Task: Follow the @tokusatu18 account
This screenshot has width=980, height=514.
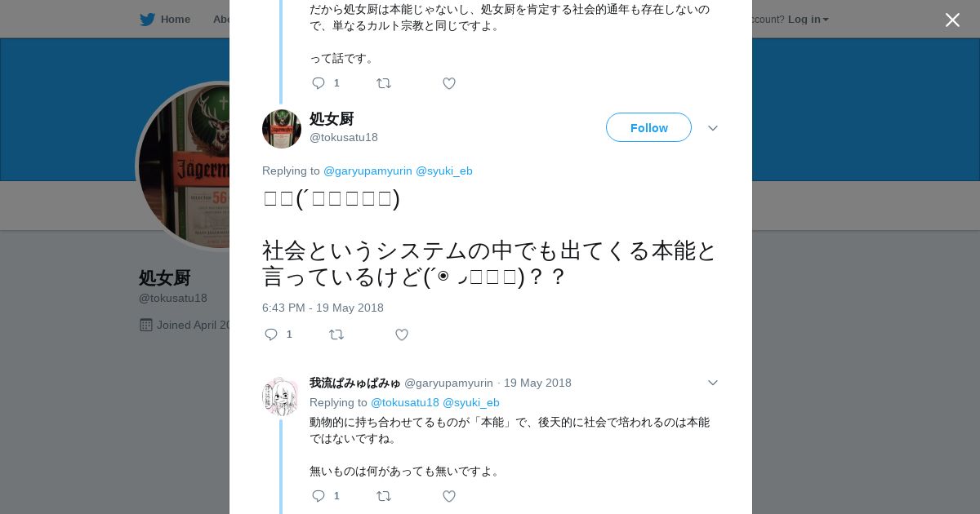Action: pyautogui.click(x=648, y=128)
